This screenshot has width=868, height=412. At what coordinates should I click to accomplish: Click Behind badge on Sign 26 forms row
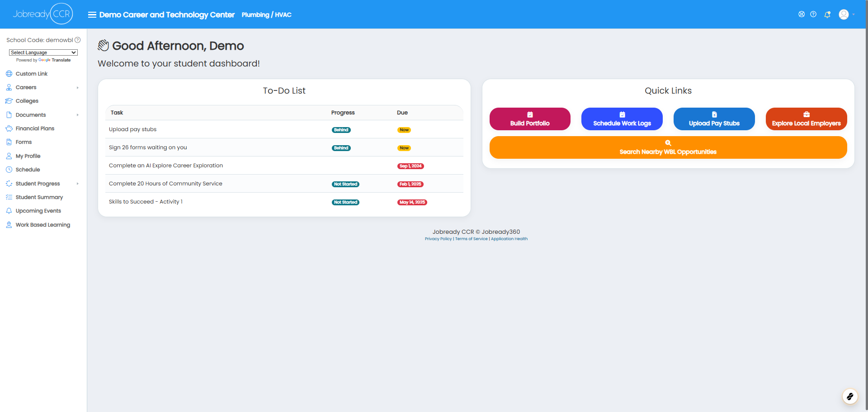click(341, 148)
